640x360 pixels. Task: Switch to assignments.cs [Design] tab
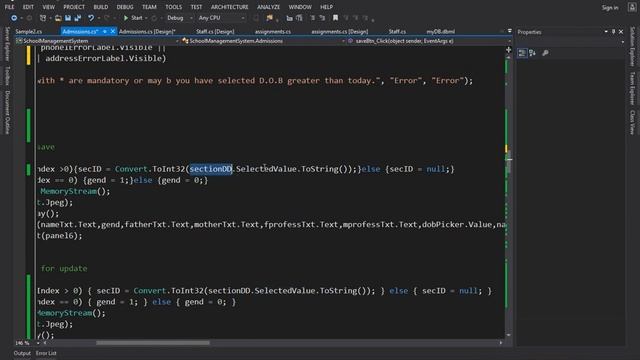tap(340, 31)
